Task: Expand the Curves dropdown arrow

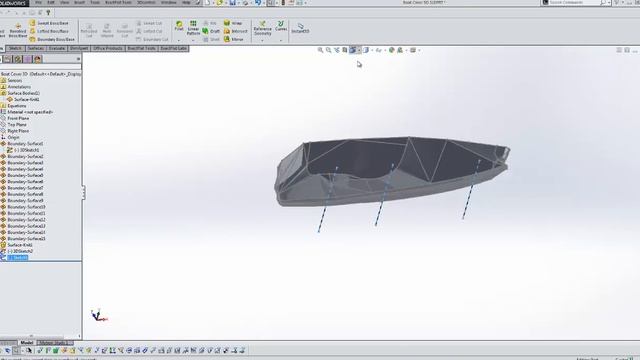Action: [x=281, y=40]
